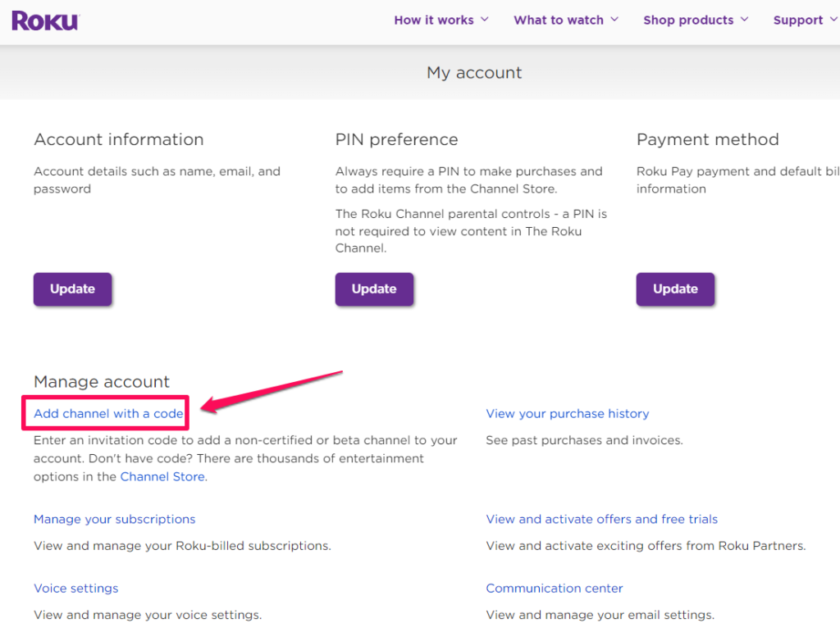Click the 'Account details such as name' description
840x641 pixels.
157,180
